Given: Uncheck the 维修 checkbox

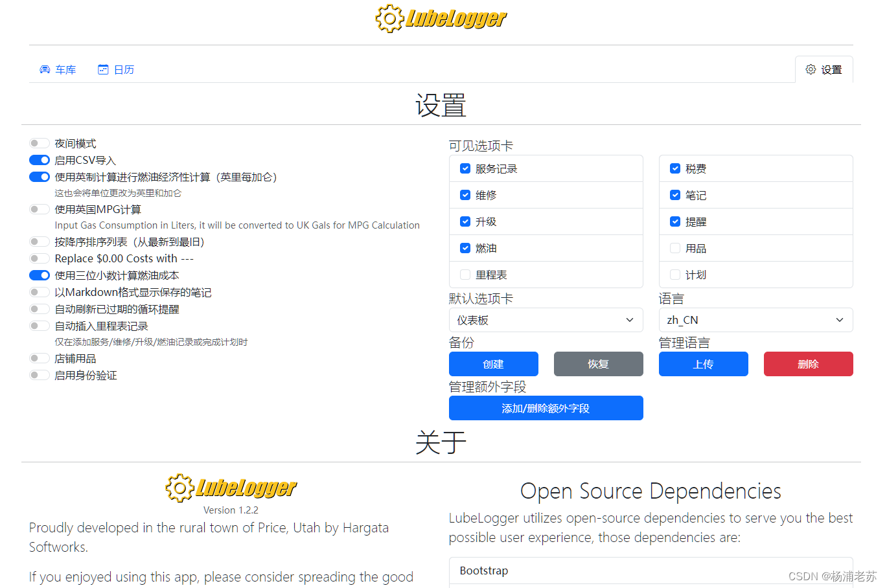Looking at the screenshot, I should [x=465, y=195].
